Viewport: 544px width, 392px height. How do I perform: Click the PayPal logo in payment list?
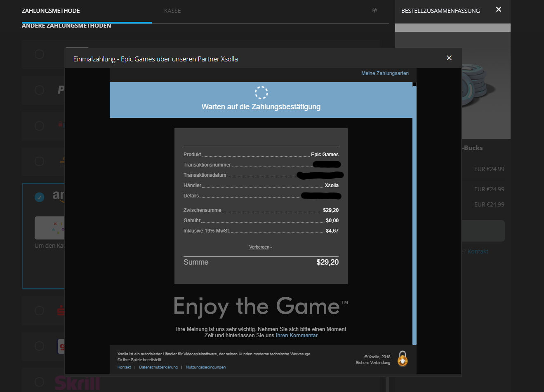pos(61,90)
